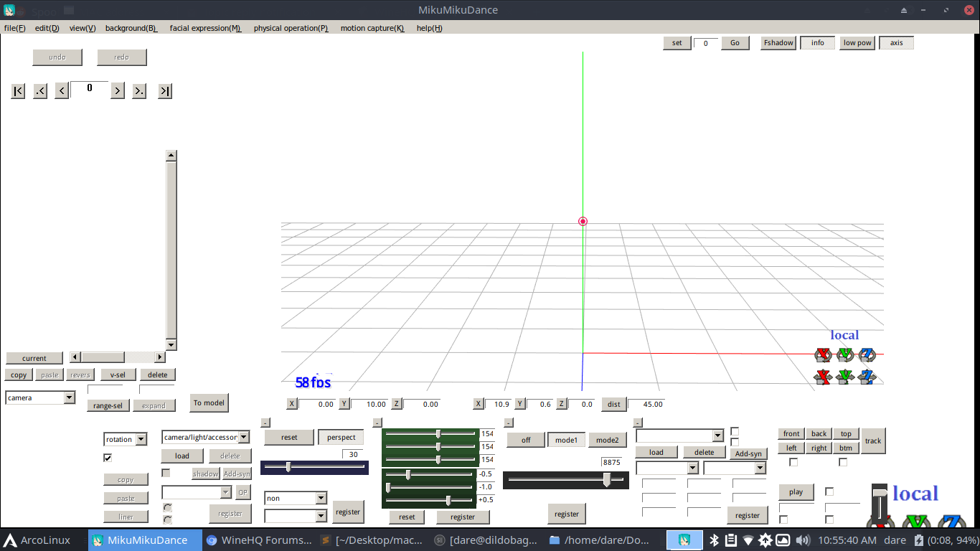Click the frame number field near Go
The image size is (980, 551).
[x=706, y=43]
